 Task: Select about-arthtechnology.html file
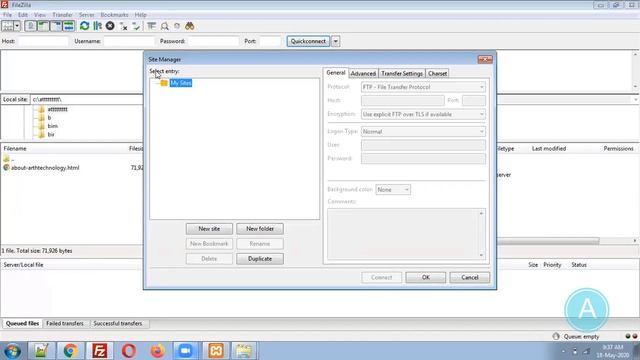click(x=45, y=168)
